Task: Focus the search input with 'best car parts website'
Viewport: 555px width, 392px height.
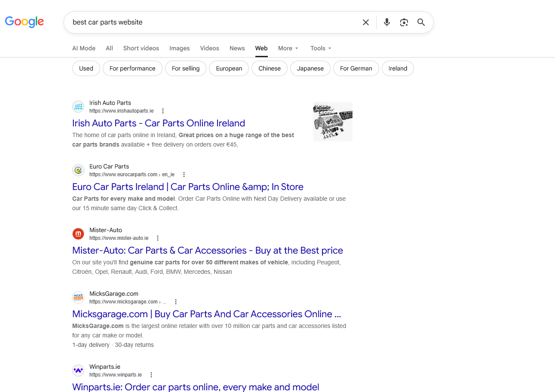Action: click(213, 22)
